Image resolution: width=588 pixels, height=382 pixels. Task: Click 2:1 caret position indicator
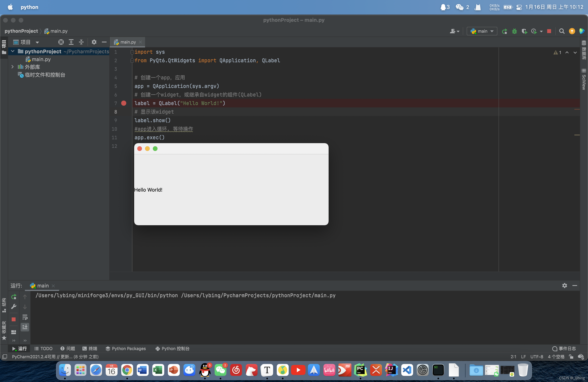click(x=513, y=357)
